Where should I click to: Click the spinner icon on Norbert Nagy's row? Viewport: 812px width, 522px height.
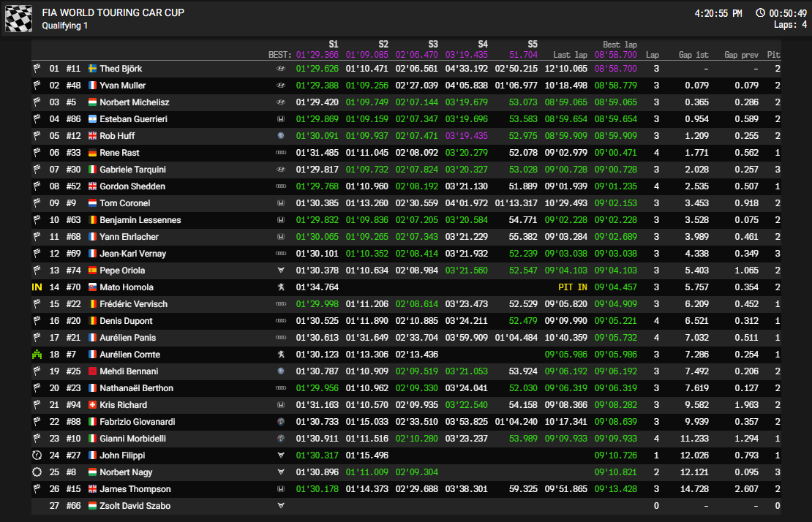point(37,472)
